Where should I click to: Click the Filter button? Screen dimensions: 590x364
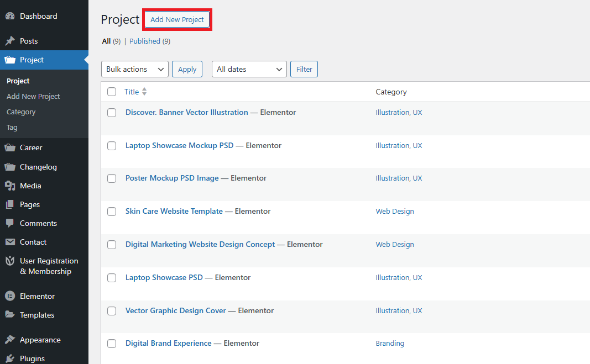304,69
